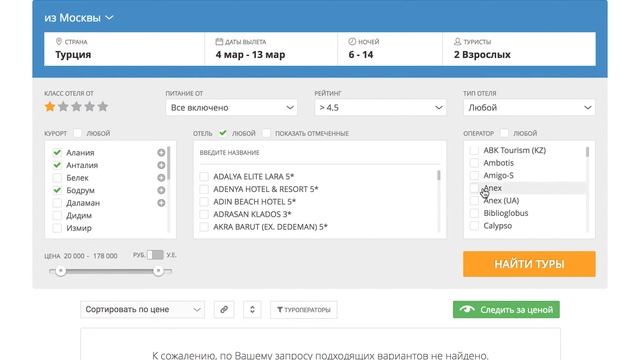The width and height of the screenshot is (640, 360).
Task: Select hotel ADALYA ELITE LARA 5*
Action: [x=204, y=177]
